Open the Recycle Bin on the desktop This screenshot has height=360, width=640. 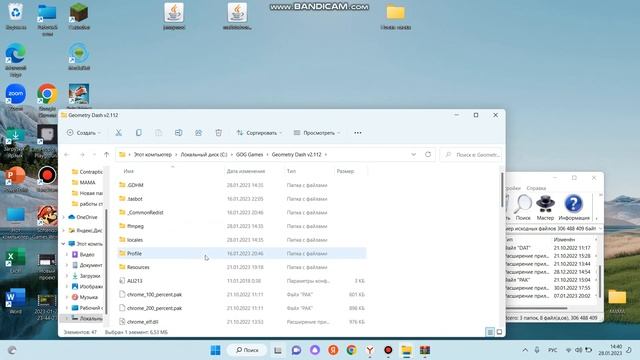[16, 16]
